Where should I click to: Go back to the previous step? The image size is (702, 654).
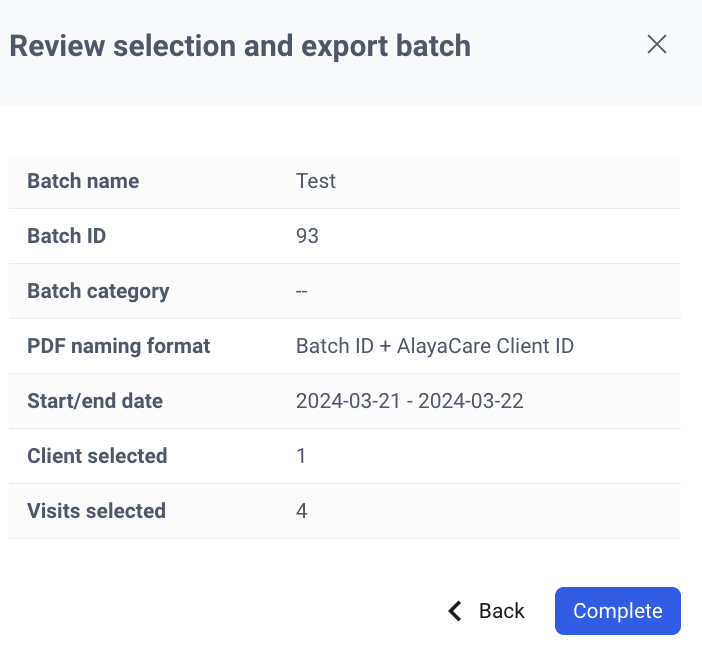(487, 611)
